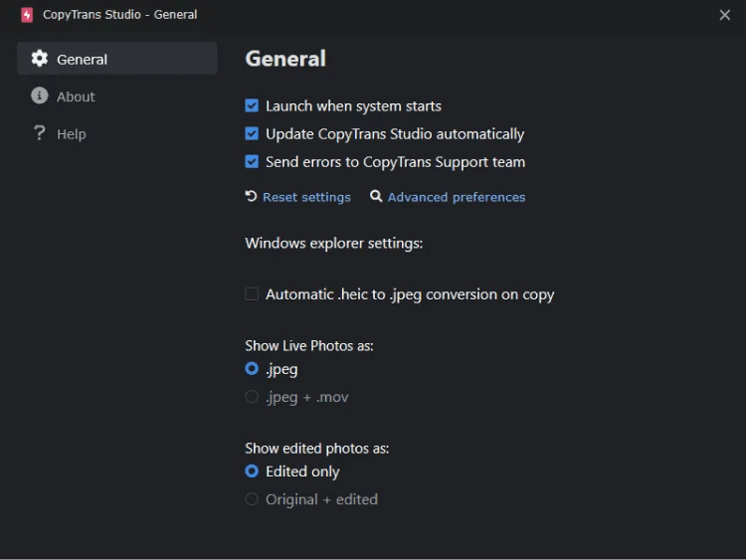
Task: Close the CopyTrans Studio settings window
Action: click(725, 15)
